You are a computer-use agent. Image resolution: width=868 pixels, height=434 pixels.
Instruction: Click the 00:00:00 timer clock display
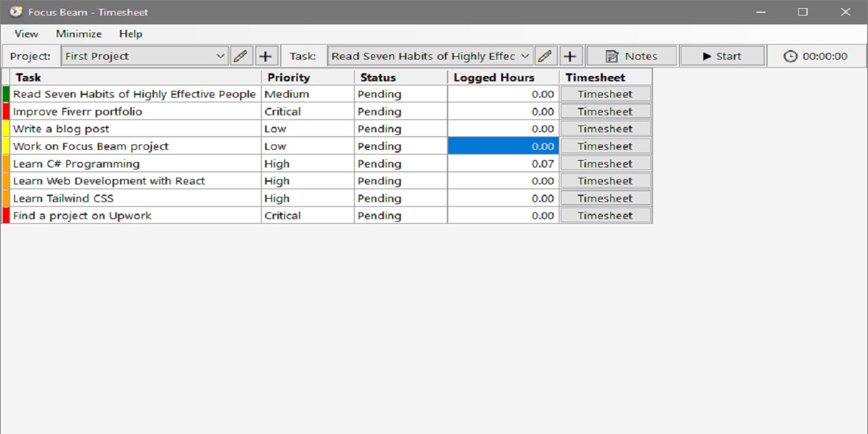pos(816,56)
